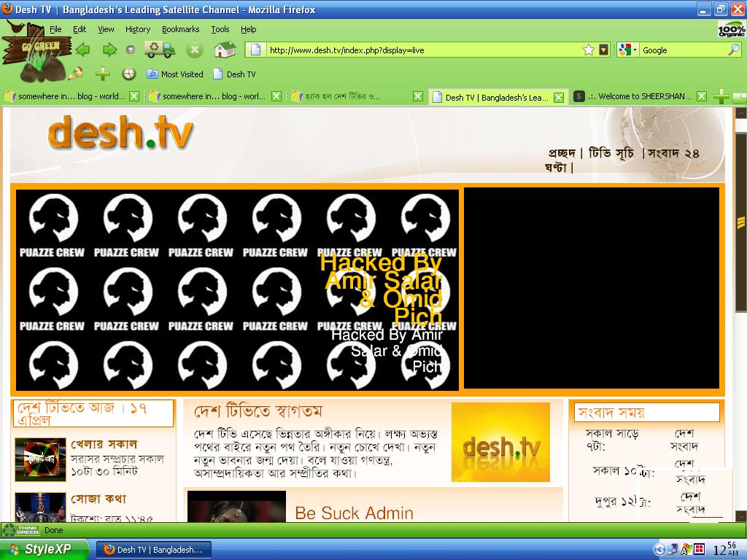Click the সংবাদ সময় section heading
Screen dimensions: 747x560
click(x=611, y=412)
